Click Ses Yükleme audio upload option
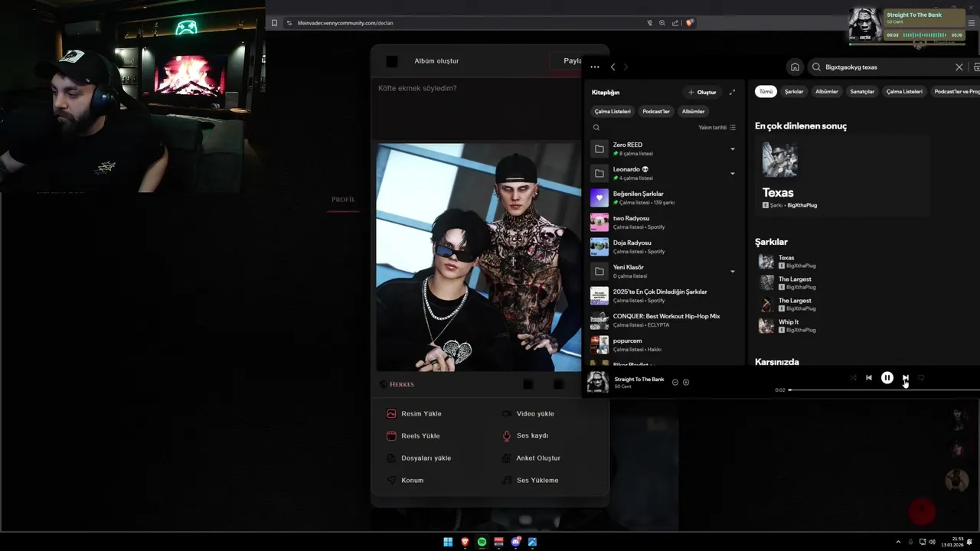This screenshot has width=980, height=551. (530, 480)
